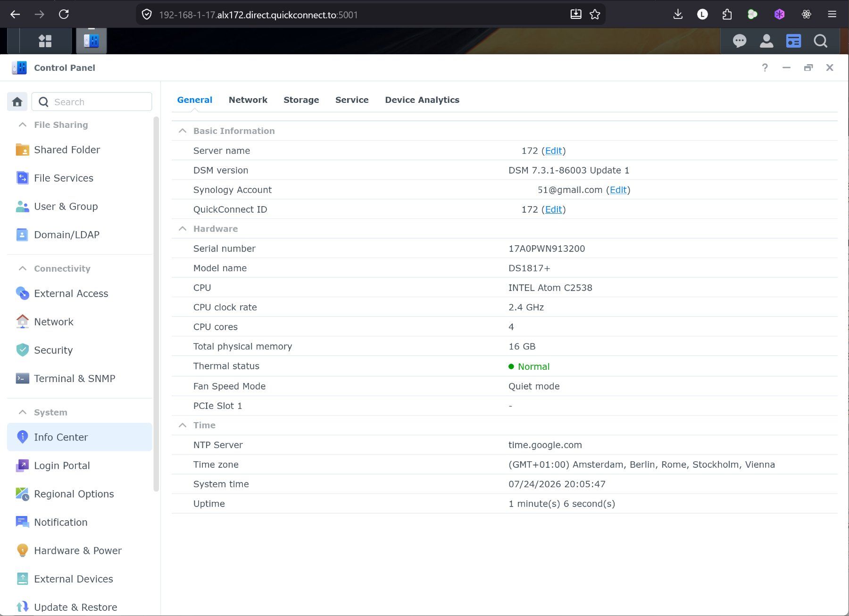Open Terminal & SNMP settings
The image size is (849, 616).
(80, 378)
